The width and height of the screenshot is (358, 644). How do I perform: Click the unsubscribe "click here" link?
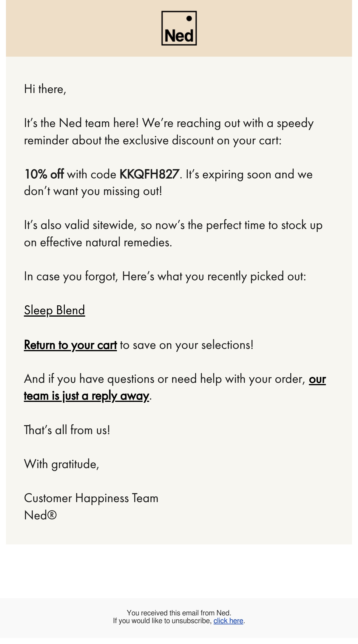pos(228,621)
